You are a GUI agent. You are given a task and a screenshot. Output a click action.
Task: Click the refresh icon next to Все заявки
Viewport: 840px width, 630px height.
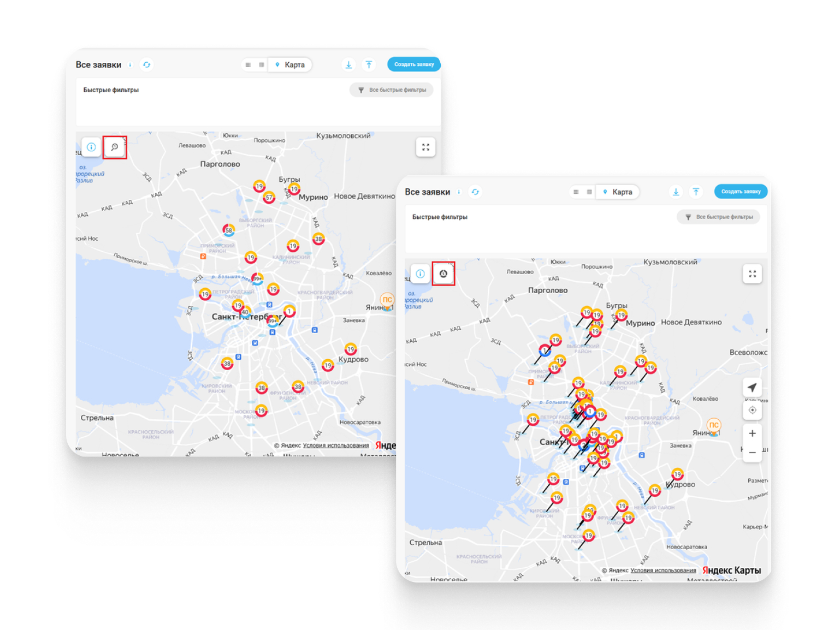coord(146,64)
